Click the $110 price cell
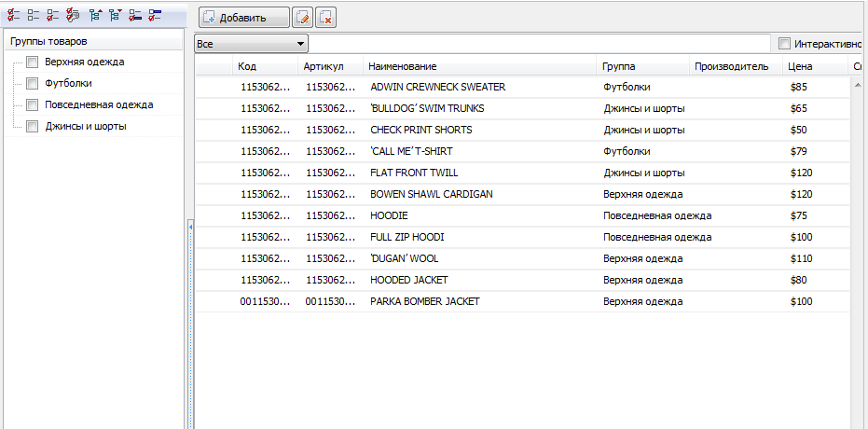Screen dimensions: 868x429 click(802, 259)
